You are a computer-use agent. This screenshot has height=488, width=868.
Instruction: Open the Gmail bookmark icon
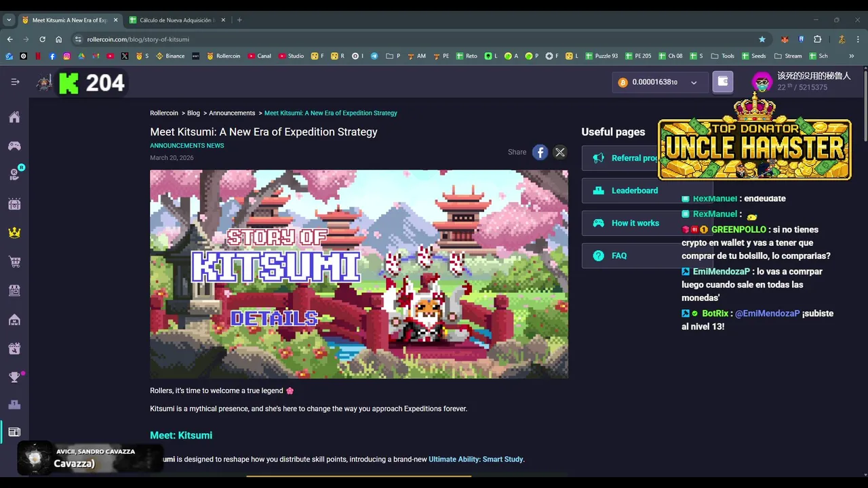tap(96, 56)
